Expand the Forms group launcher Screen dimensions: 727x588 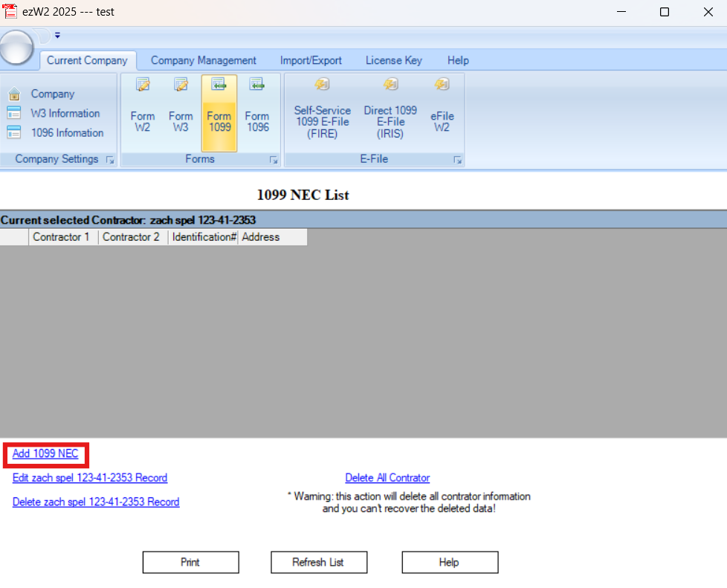[273, 160]
